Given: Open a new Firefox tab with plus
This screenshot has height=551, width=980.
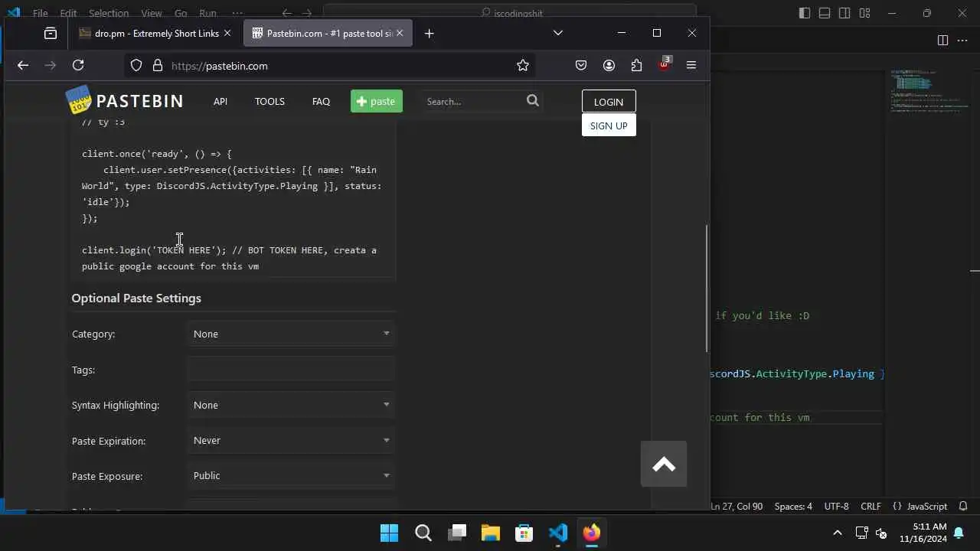Looking at the screenshot, I should click(429, 34).
